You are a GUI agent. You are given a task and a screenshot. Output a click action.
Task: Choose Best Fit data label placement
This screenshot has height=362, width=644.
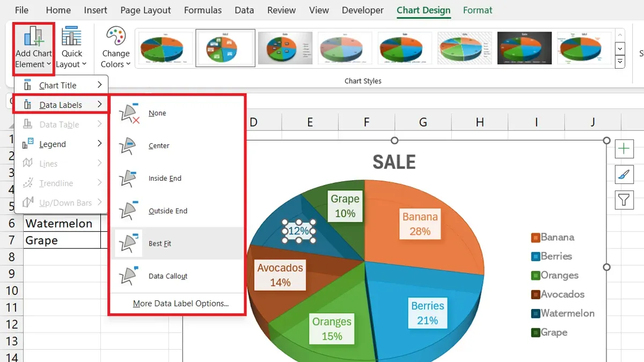tap(177, 243)
